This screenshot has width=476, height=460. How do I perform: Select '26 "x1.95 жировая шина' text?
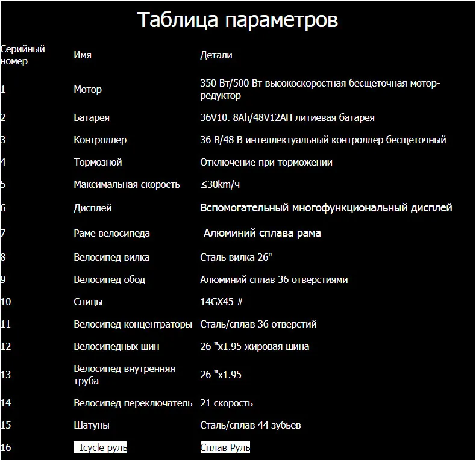pos(255,347)
